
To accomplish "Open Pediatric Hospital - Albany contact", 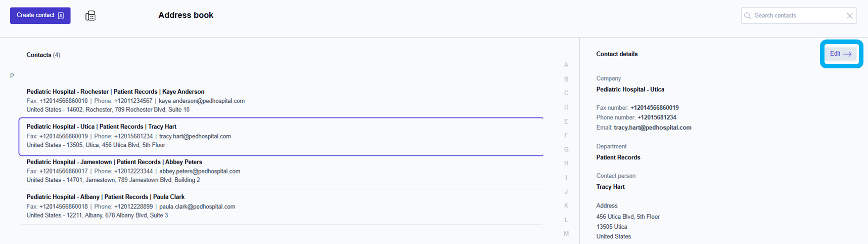I will point(105,197).
